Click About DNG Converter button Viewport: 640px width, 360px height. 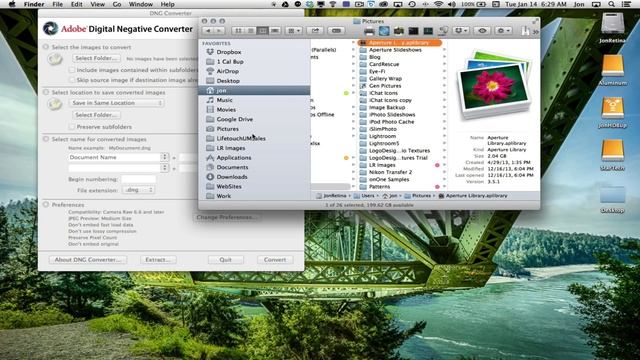(88, 260)
